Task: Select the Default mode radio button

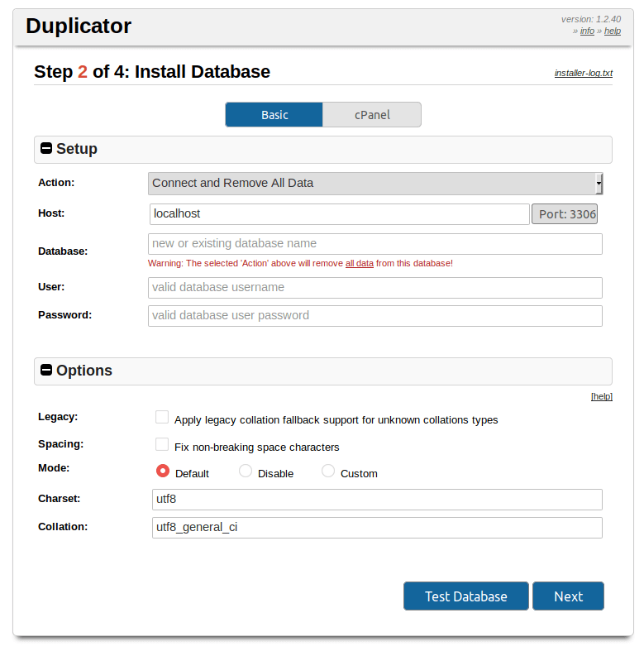Action: 163,471
